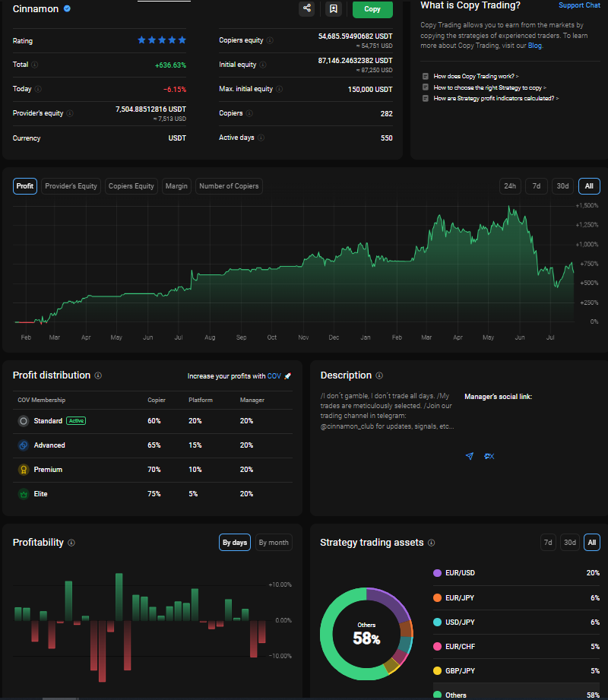Image resolution: width=608 pixels, height=700 pixels.
Task: Open the X social link icon
Action: point(489,456)
